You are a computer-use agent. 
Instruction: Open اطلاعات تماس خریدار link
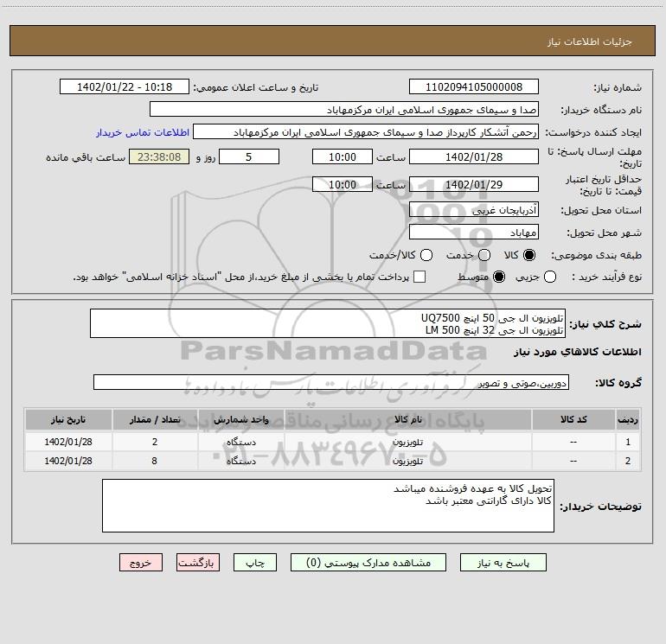point(143,132)
